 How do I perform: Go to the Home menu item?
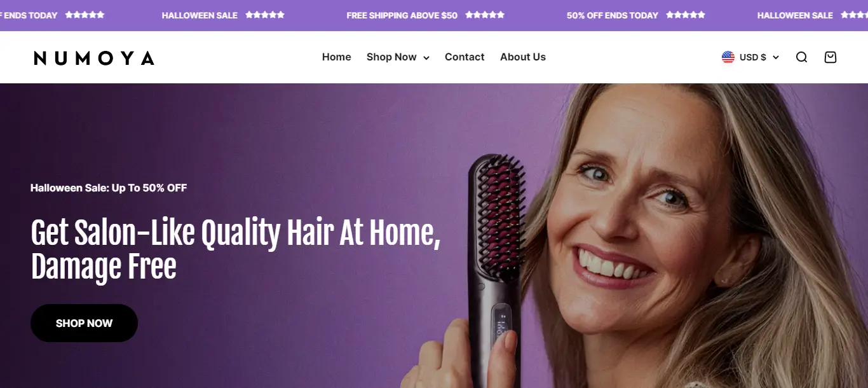click(x=336, y=57)
